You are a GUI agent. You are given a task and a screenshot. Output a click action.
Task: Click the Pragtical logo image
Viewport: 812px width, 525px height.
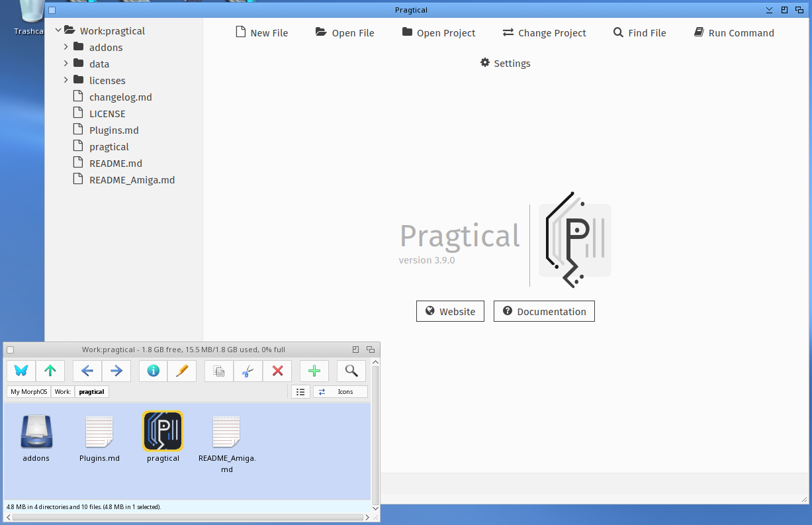coord(575,240)
